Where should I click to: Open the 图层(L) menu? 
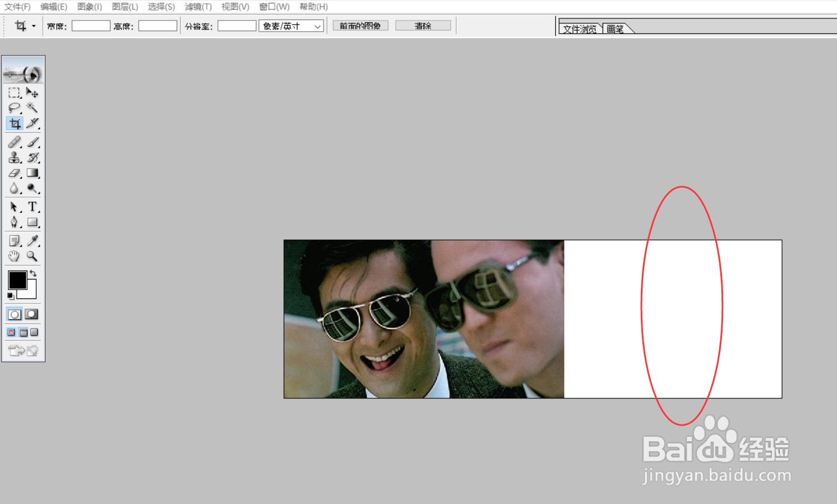coord(125,7)
